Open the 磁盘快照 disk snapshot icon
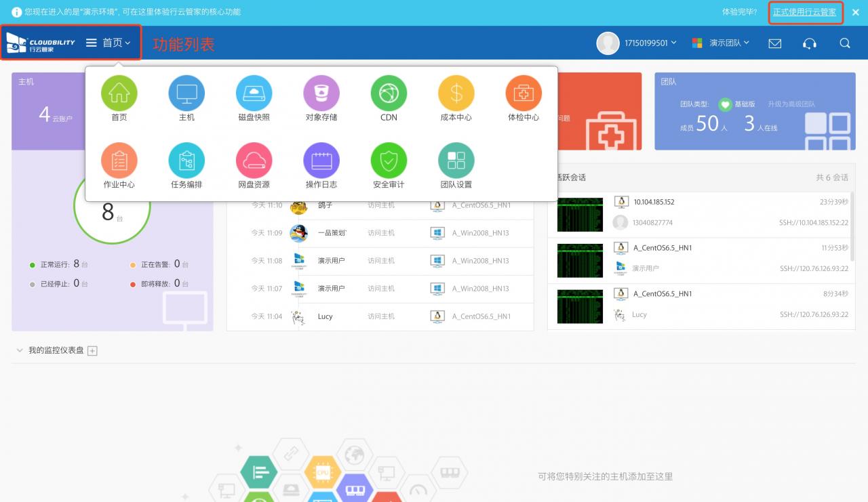The height and width of the screenshot is (502, 868). (254, 93)
